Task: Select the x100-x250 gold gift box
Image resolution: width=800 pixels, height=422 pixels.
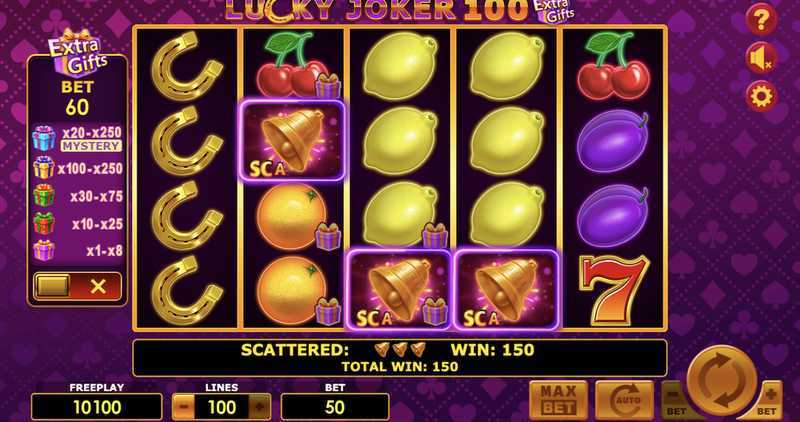Action: click(78, 168)
